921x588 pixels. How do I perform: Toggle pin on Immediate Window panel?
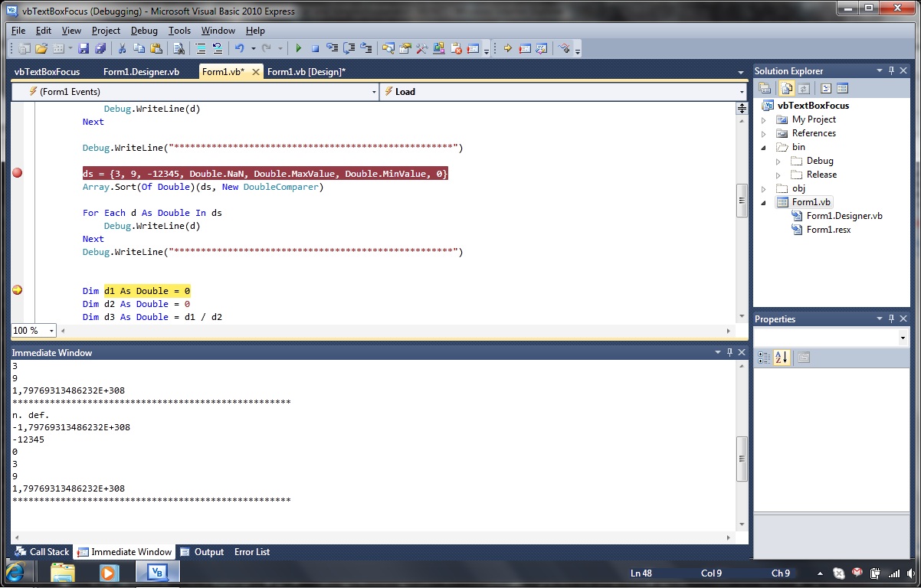[729, 352]
